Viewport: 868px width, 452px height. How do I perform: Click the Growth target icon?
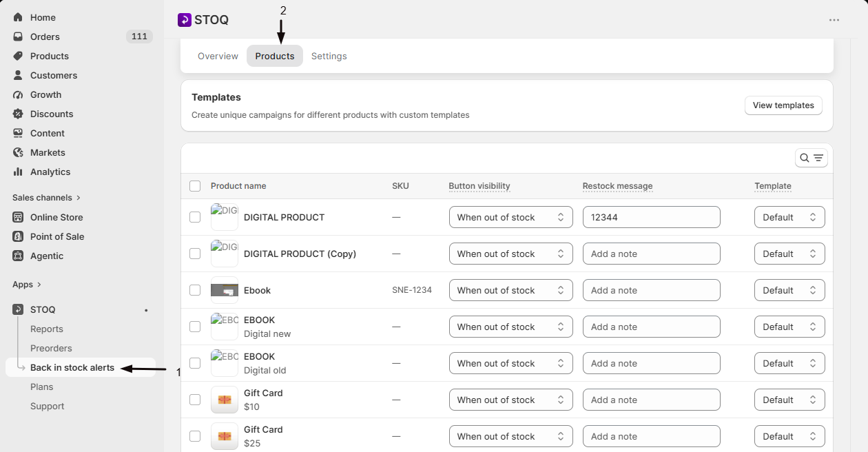coord(18,94)
